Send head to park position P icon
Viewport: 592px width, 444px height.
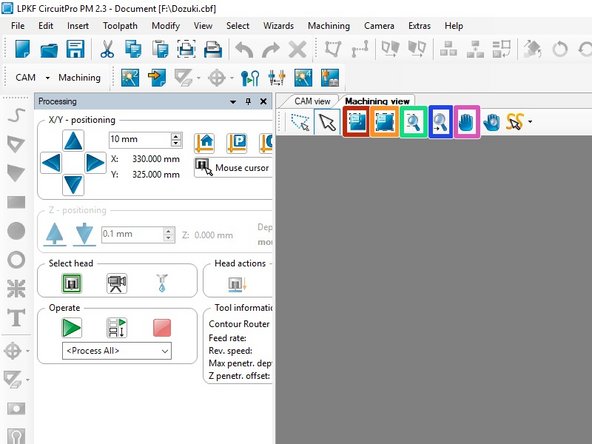[237, 143]
